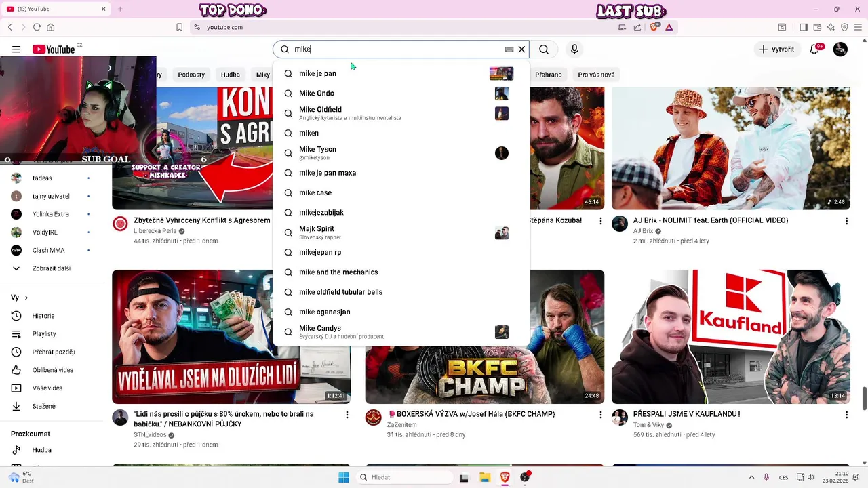Viewport: 868px width, 488px height.
Task: Open the account avatar menu
Action: pyautogui.click(x=840, y=49)
